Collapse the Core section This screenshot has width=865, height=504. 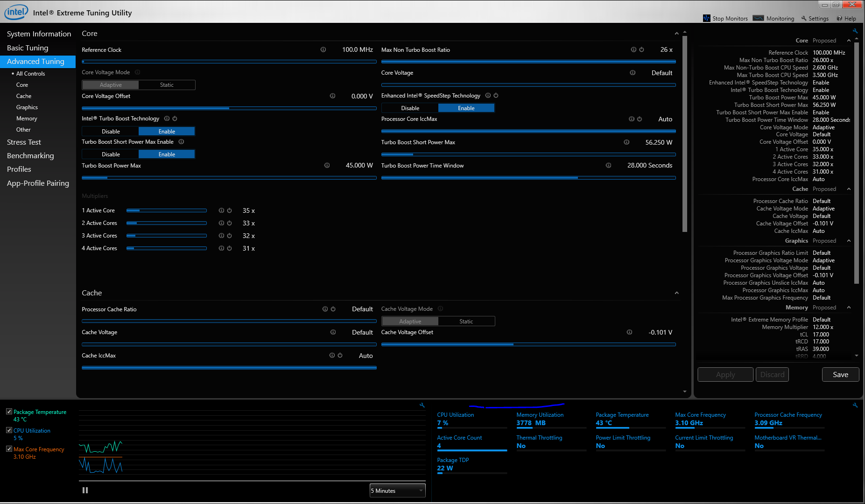click(x=676, y=34)
